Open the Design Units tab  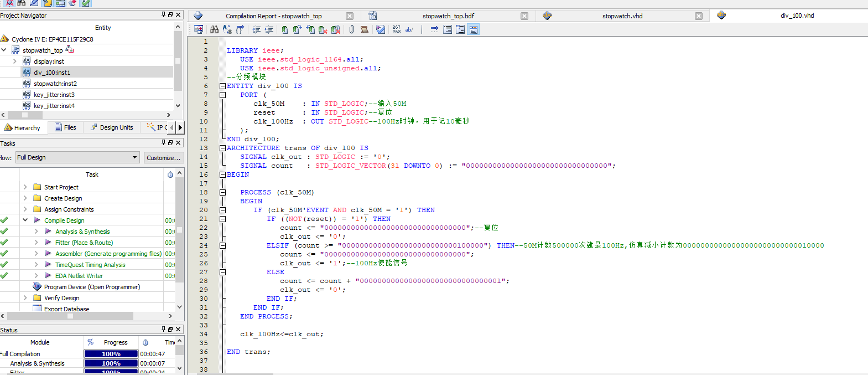pos(111,127)
